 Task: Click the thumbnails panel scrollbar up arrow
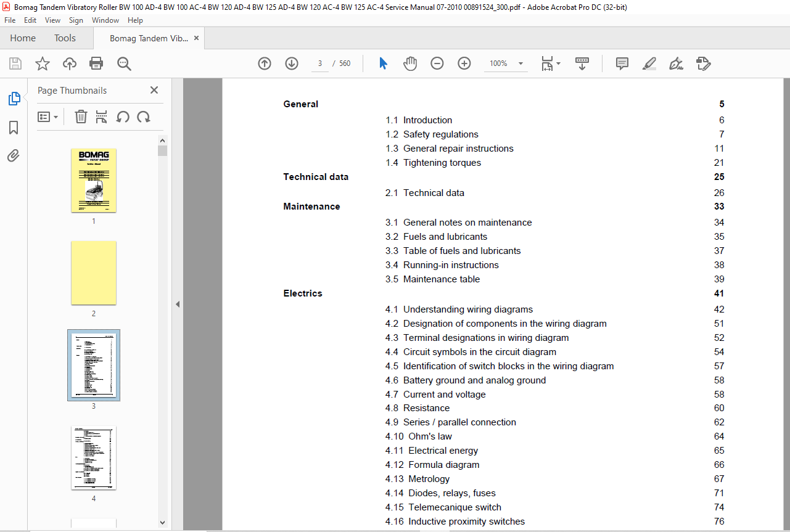point(163,141)
